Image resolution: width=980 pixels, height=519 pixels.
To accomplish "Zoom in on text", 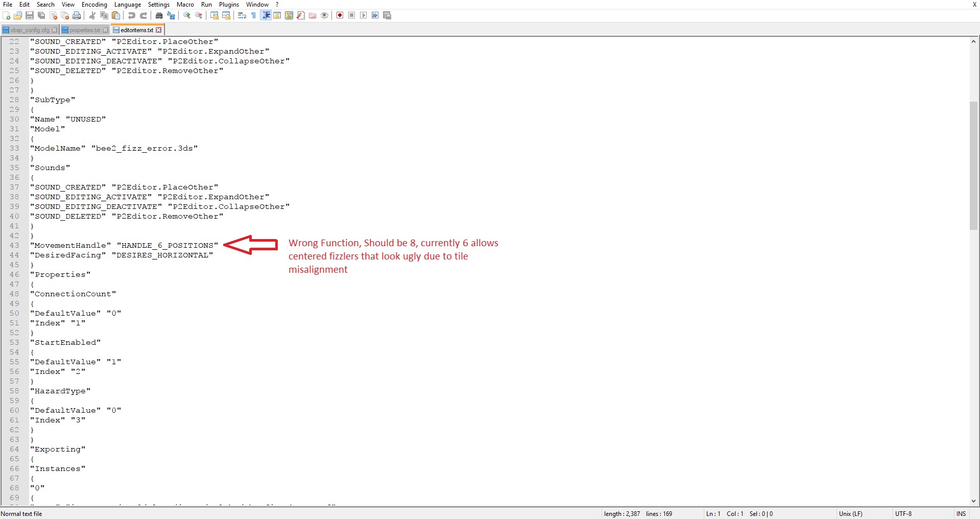I will coord(187,15).
